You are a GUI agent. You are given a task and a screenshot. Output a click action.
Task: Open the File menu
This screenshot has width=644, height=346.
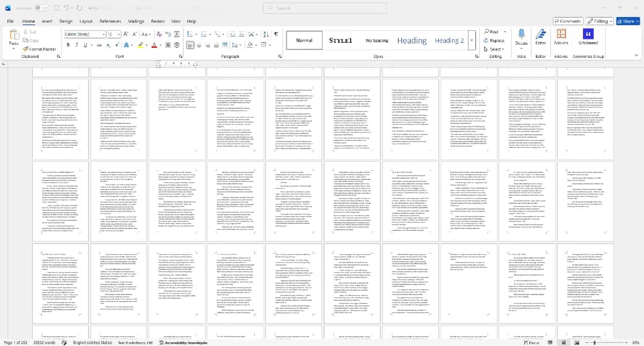[10, 21]
